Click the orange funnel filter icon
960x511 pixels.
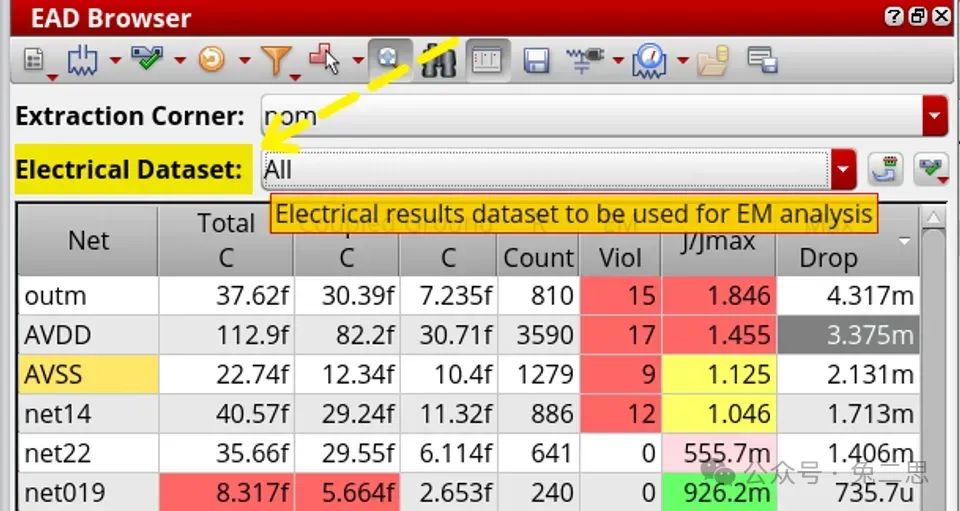(275, 61)
